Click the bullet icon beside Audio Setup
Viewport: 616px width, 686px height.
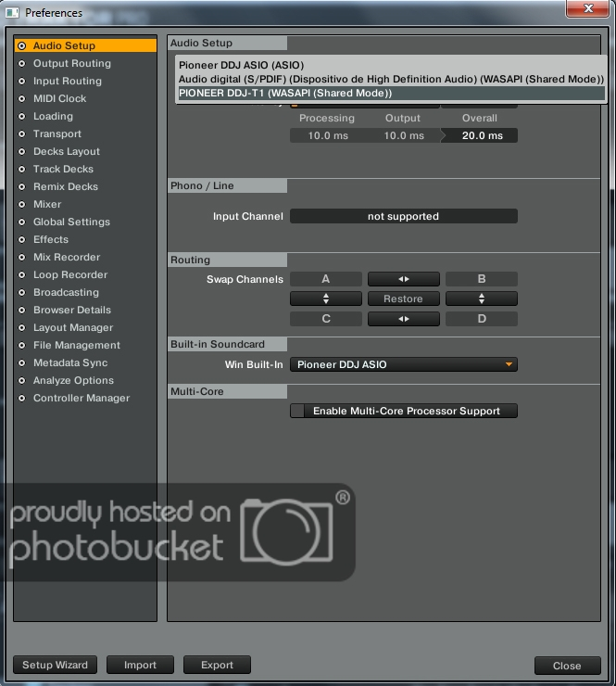click(x=22, y=45)
